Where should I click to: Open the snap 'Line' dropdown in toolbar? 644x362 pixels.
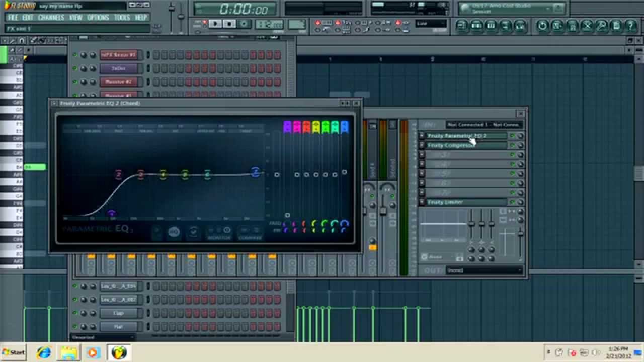coord(431,24)
